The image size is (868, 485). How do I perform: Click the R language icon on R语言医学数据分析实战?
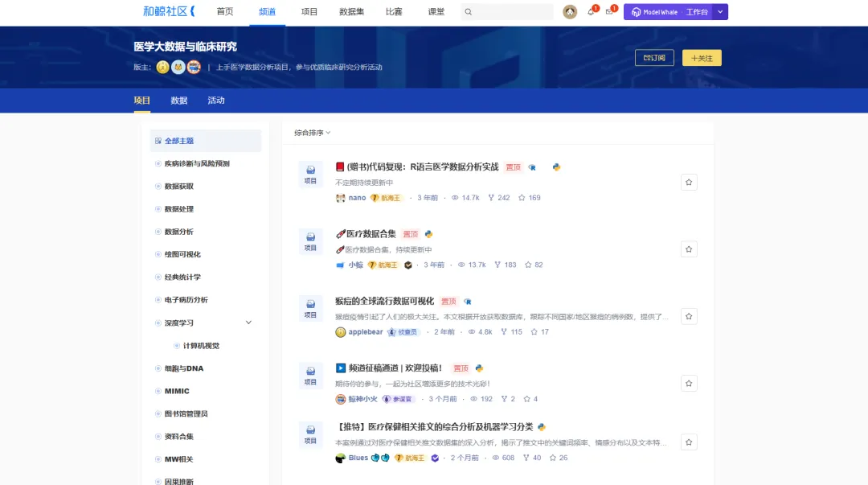533,167
